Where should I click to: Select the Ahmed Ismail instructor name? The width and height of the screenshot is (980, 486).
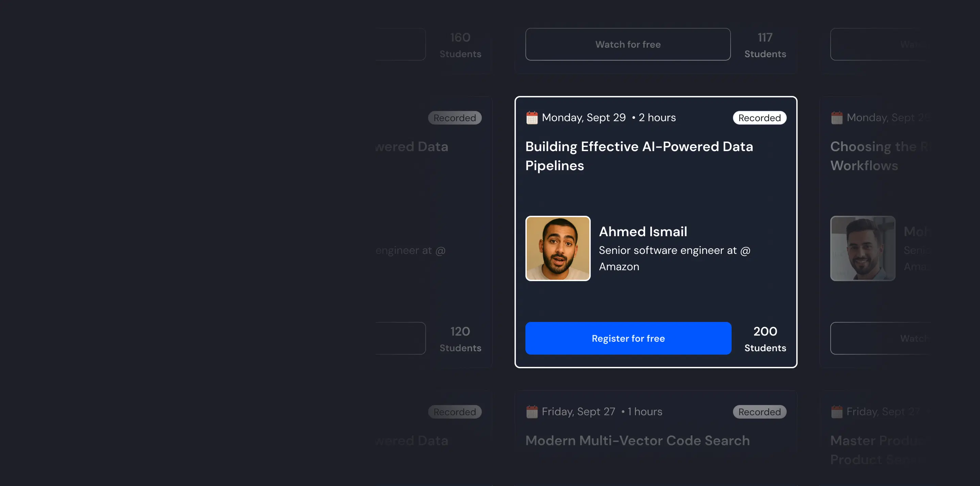pos(643,231)
